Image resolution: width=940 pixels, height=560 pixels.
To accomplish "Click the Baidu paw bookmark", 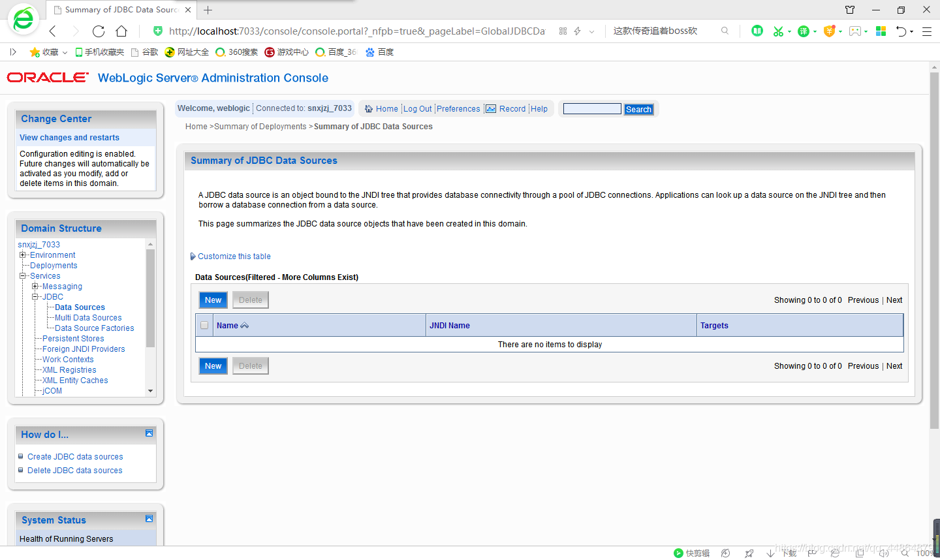I will coord(379,52).
